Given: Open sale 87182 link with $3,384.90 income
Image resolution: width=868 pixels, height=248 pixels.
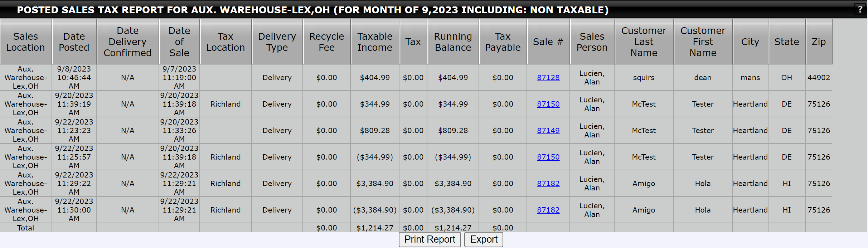Looking at the screenshot, I should point(548,184).
